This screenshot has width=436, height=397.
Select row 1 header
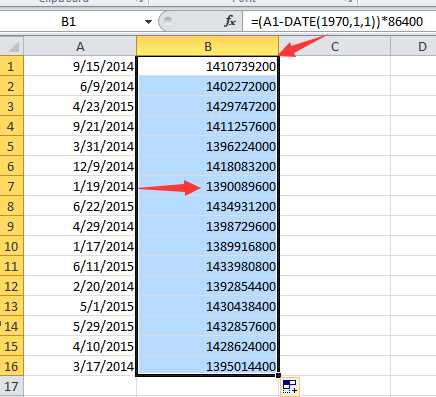pyautogui.click(x=12, y=66)
